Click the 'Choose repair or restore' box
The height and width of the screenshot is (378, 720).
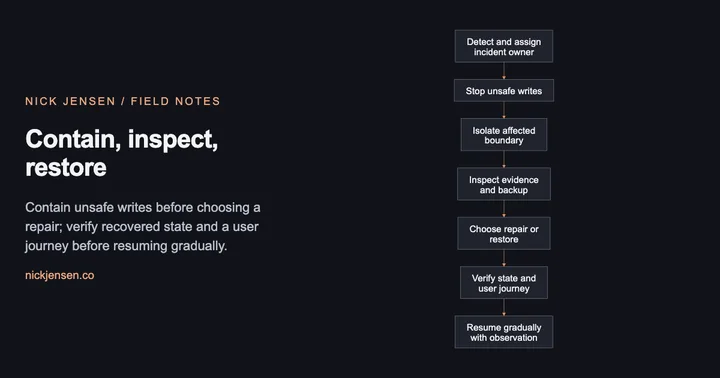coord(504,233)
